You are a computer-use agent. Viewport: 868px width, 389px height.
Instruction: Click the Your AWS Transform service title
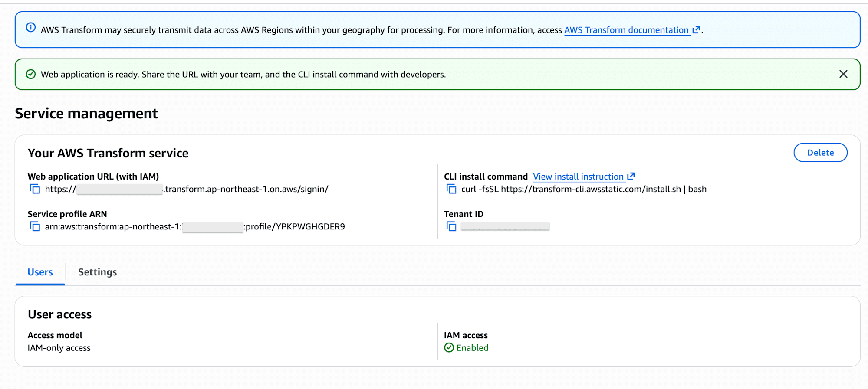108,153
